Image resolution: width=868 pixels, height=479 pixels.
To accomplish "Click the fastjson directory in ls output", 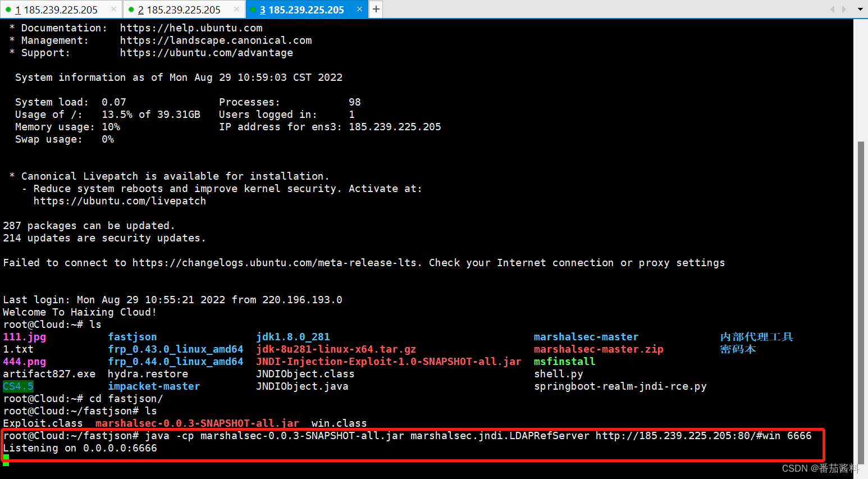I will click(x=133, y=337).
